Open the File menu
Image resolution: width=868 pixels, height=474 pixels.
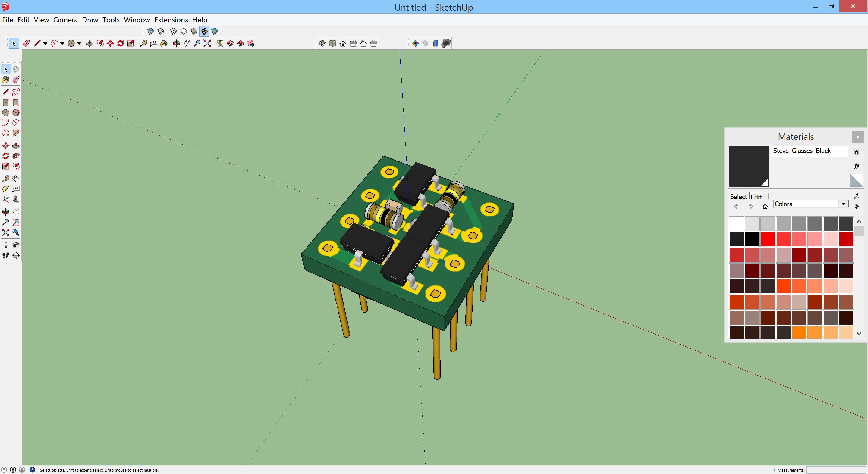point(8,20)
